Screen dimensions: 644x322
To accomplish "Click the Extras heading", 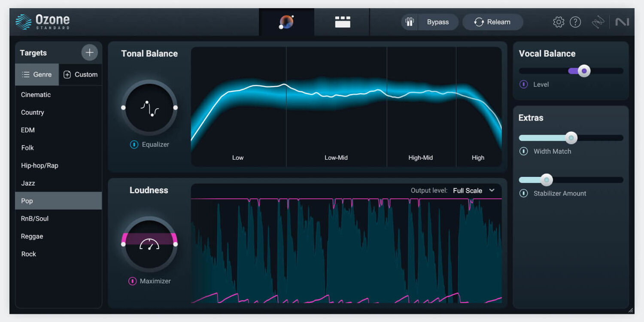I will 531,118.
